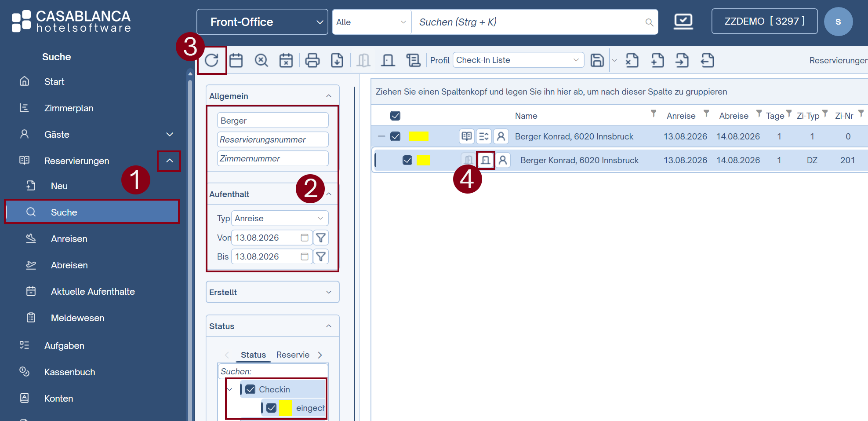The width and height of the screenshot is (868, 421).
Task: Check in the room 201 row via door icon
Action: coord(486,160)
